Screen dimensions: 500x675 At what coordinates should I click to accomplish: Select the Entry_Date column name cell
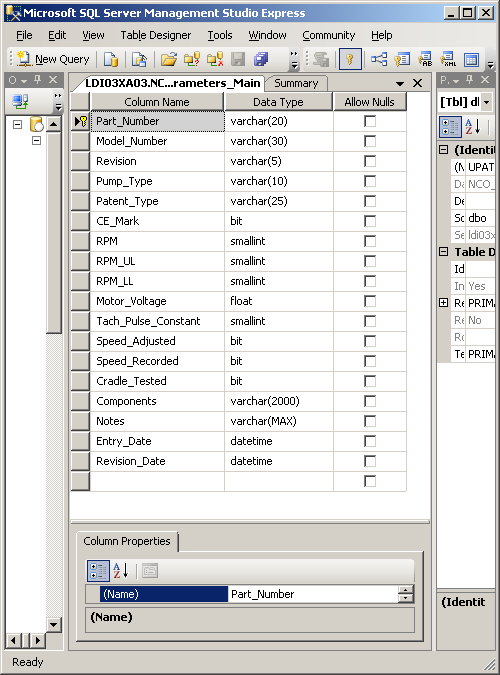157,441
